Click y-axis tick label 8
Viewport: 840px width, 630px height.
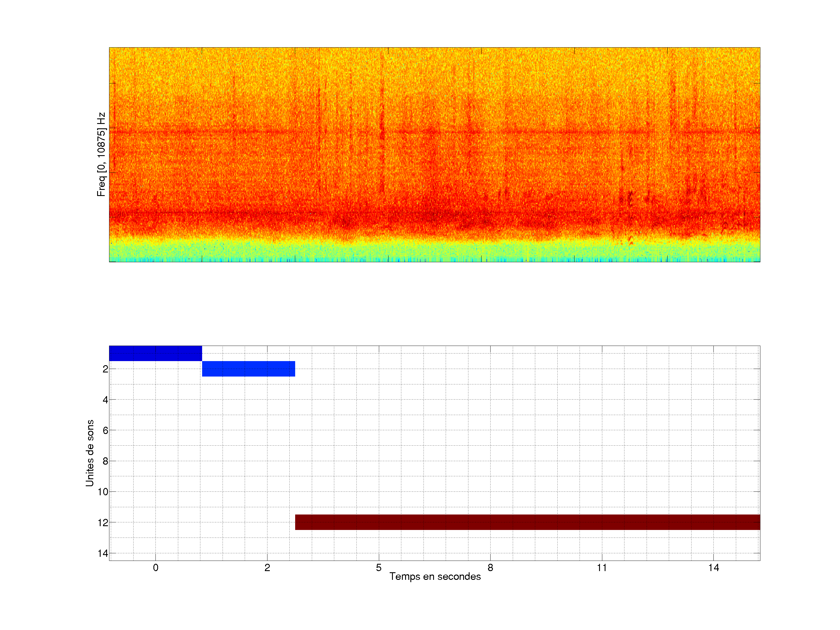(105, 461)
